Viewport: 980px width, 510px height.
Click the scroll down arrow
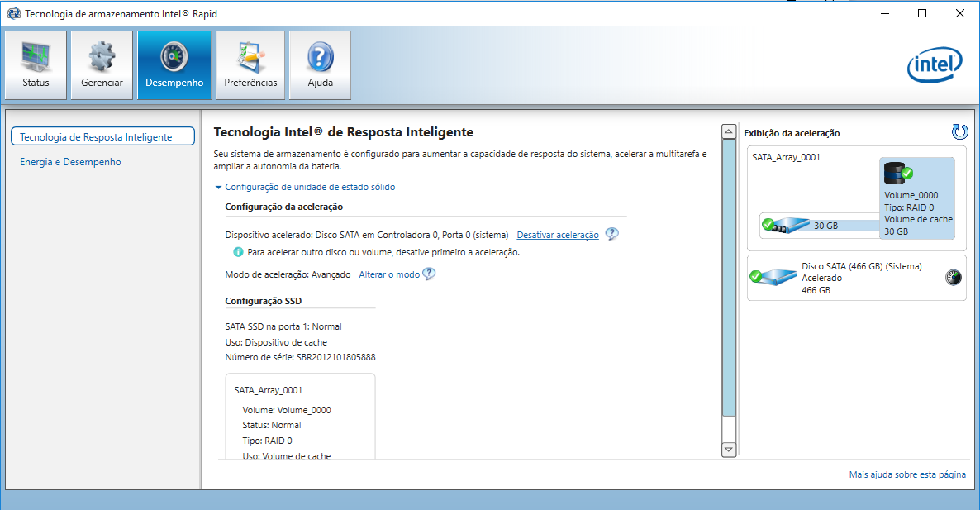728,450
